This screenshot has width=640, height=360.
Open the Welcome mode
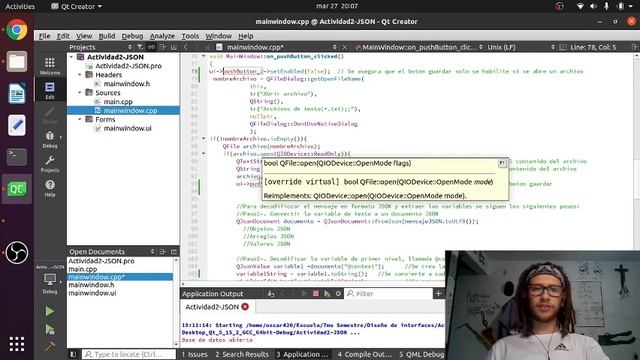[x=50, y=65]
